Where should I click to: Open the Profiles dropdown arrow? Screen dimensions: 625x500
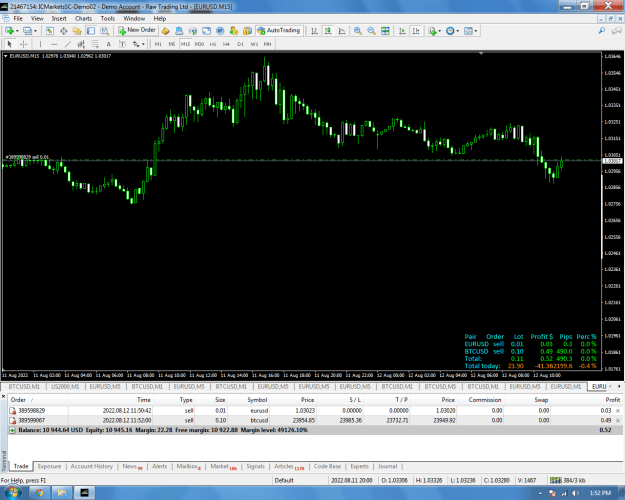click(35, 31)
